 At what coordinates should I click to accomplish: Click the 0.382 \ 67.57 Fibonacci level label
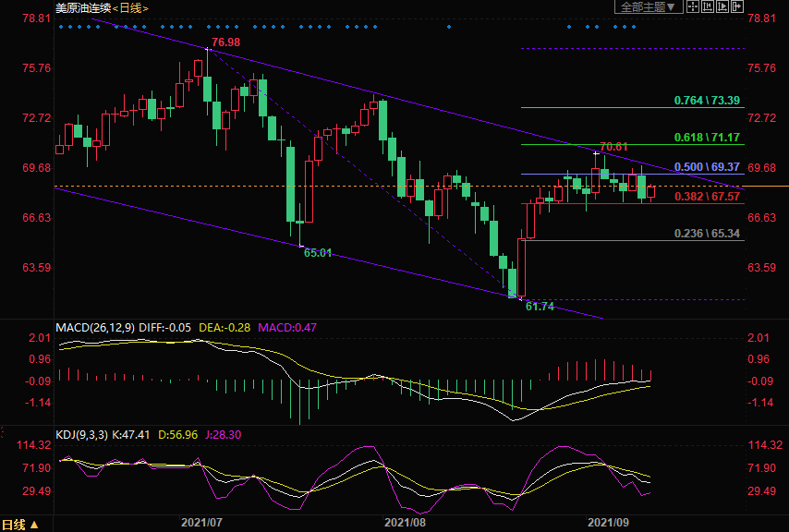707,197
